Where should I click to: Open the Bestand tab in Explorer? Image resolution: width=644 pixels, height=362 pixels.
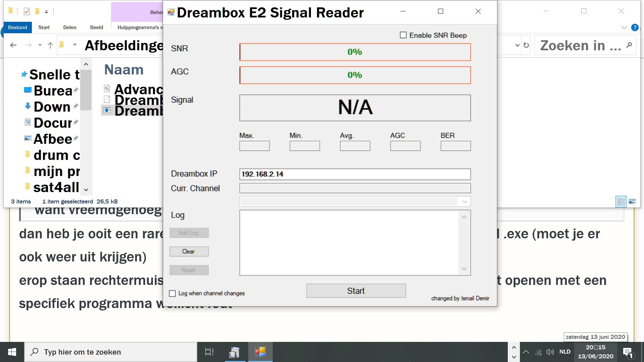point(17,27)
